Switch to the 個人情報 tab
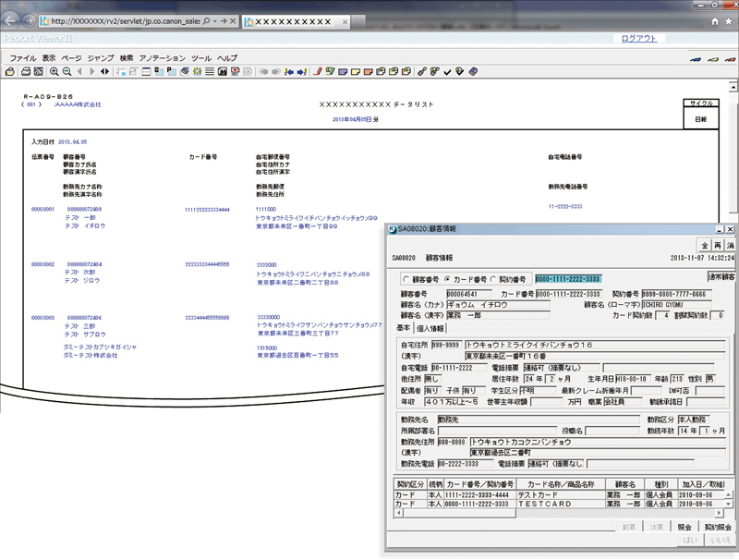Screen dimensions: 739x560 (430, 329)
